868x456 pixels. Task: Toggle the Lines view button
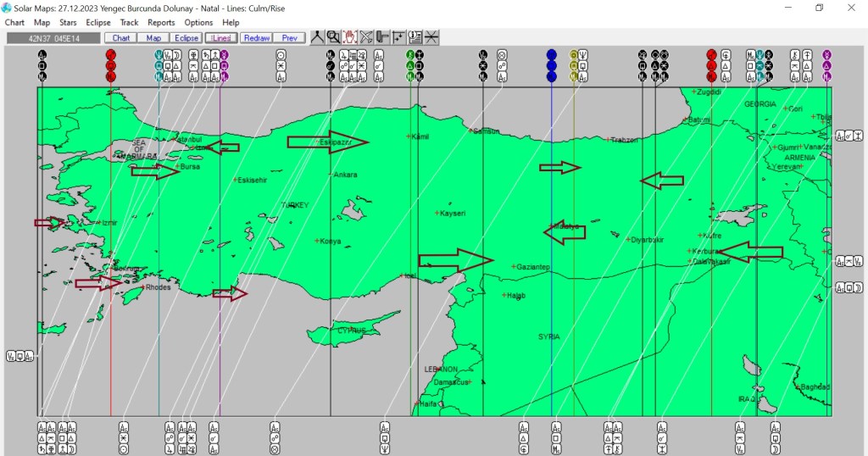(x=220, y=38)
